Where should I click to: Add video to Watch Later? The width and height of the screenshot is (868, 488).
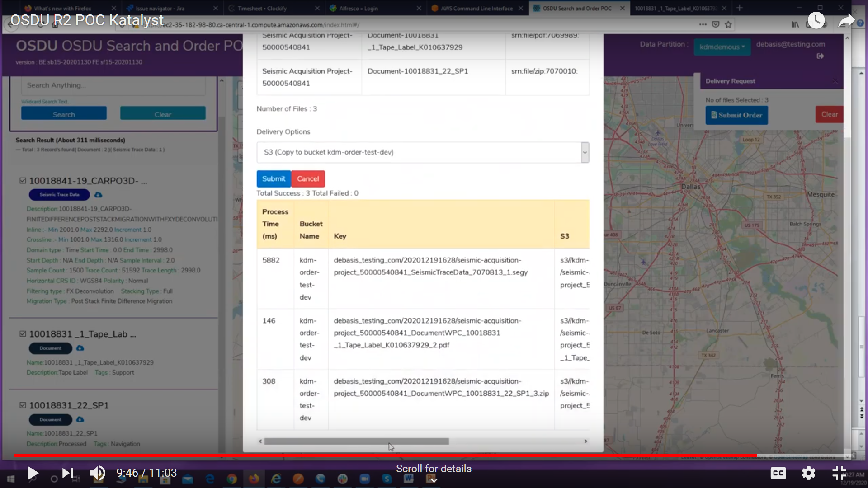(816, 20)
